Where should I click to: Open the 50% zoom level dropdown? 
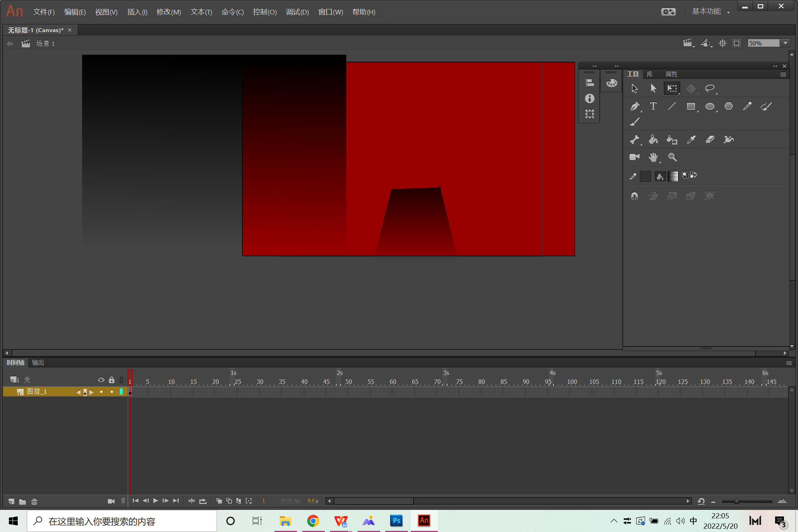(x=785, y=43)
